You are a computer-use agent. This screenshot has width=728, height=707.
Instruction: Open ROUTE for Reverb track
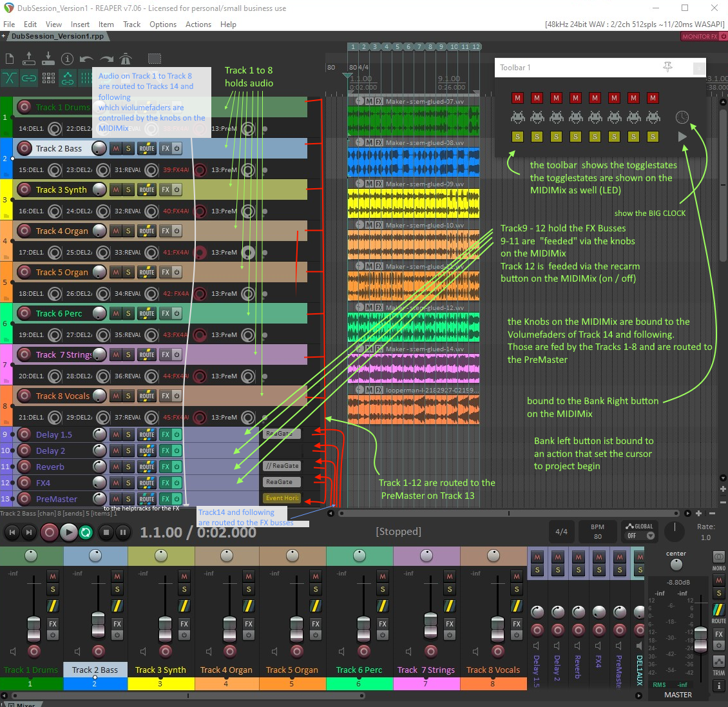(x=147, y=467)
